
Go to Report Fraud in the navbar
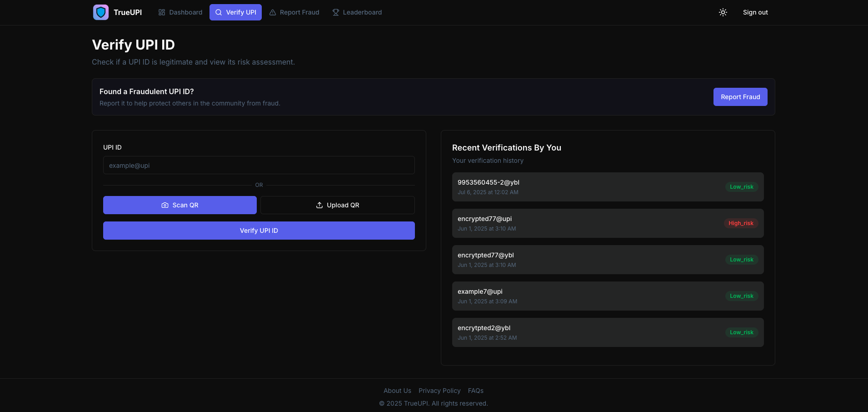click(x=294, y=12)
